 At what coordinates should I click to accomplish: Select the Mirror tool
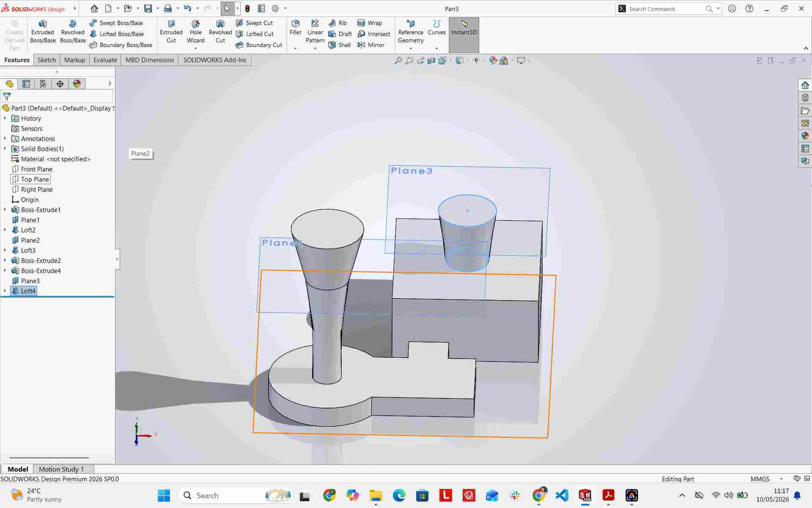(371, 45)
